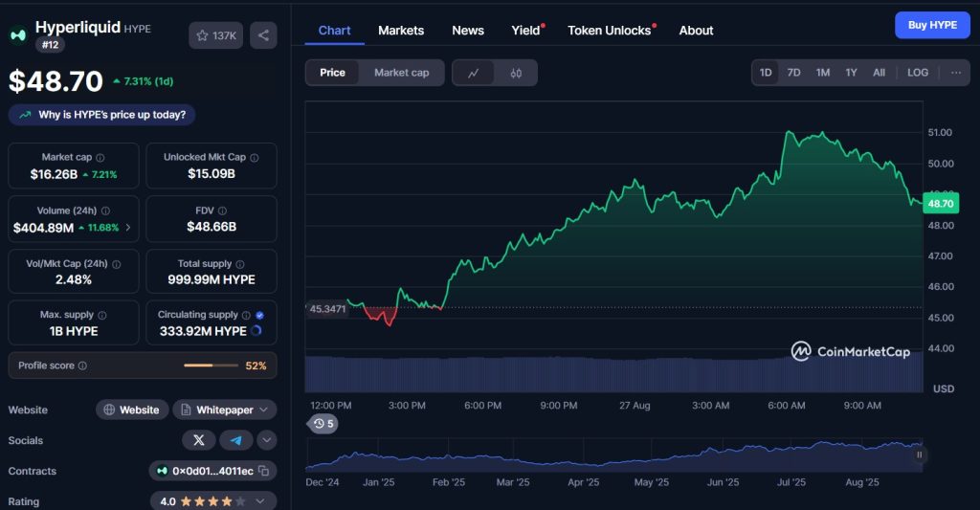Switch to candlestick chart view
The image size is (980, 510).
pos(516,73)
